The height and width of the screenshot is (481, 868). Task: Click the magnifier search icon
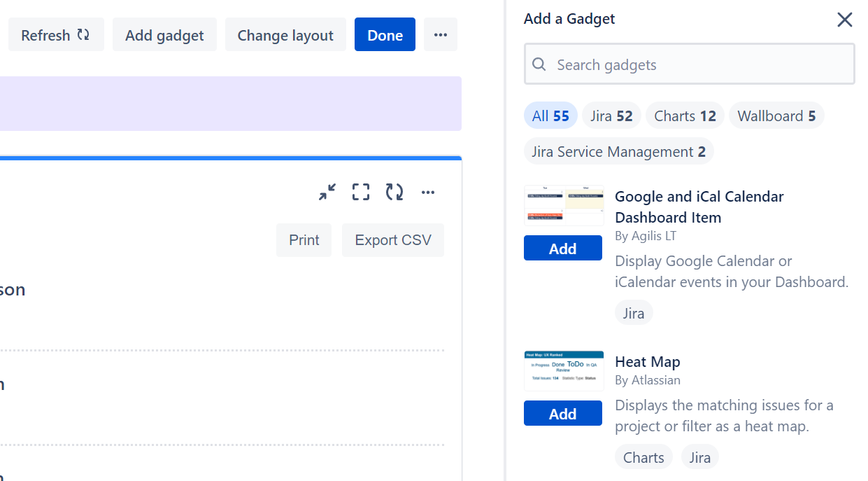coord(539,65)
